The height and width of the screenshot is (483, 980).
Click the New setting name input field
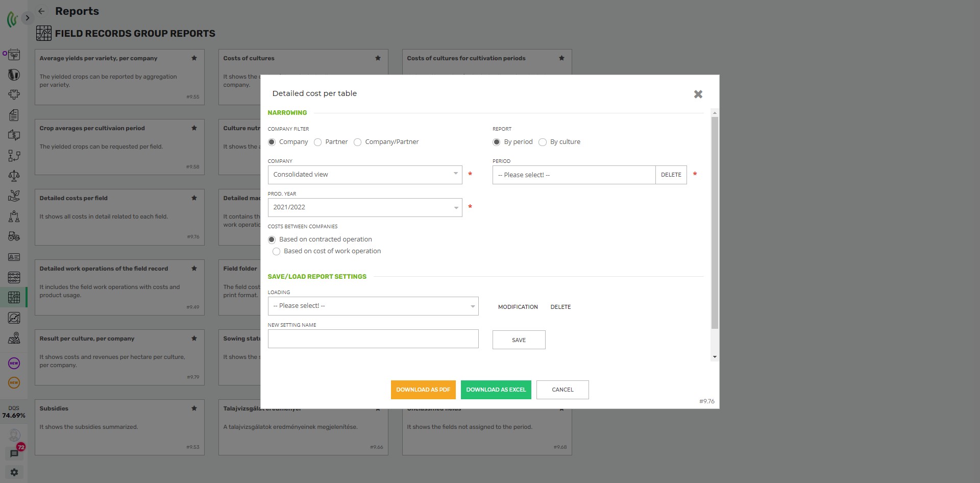[x=373, y=339]
